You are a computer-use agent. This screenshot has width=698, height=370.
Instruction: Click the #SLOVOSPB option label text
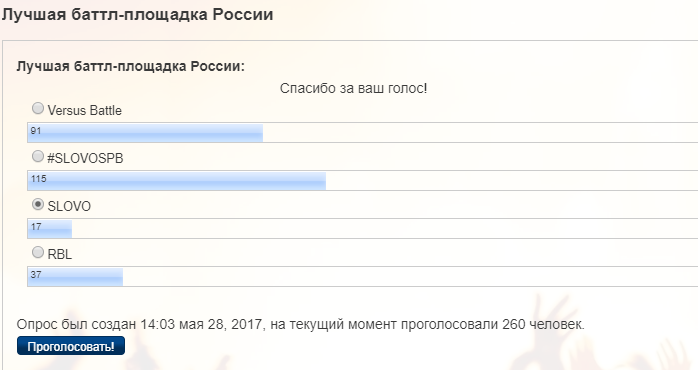coord(85,159)
